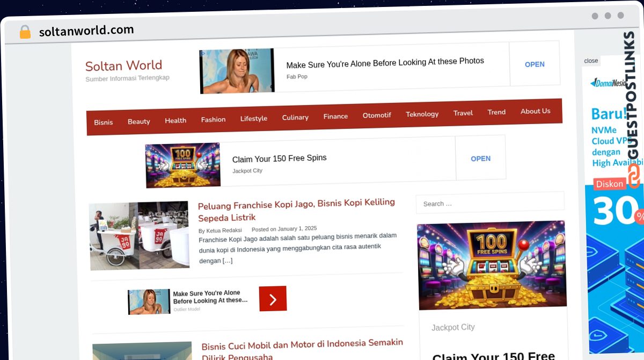Click the soltanworld.com address text

[x=86, y=31]
